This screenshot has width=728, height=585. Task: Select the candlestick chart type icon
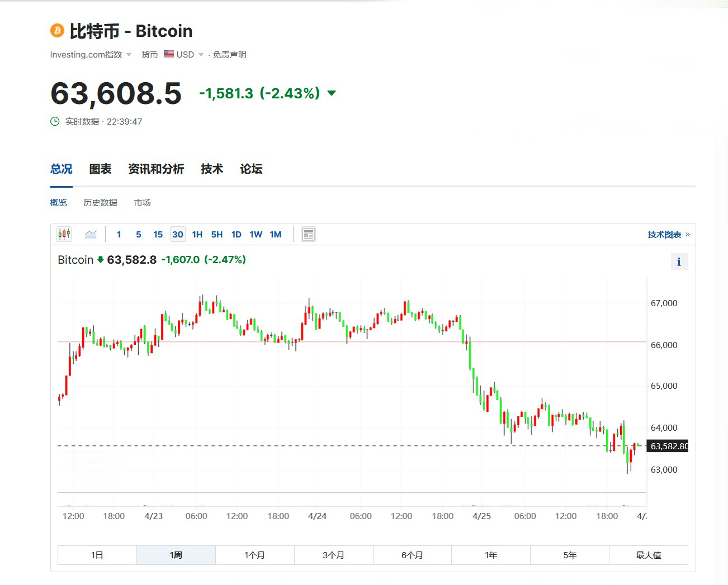coord(64,234)
